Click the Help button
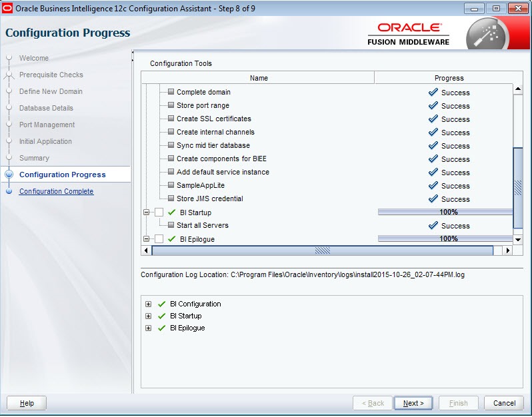Screen dimensions: 532x417 point(27,403)
